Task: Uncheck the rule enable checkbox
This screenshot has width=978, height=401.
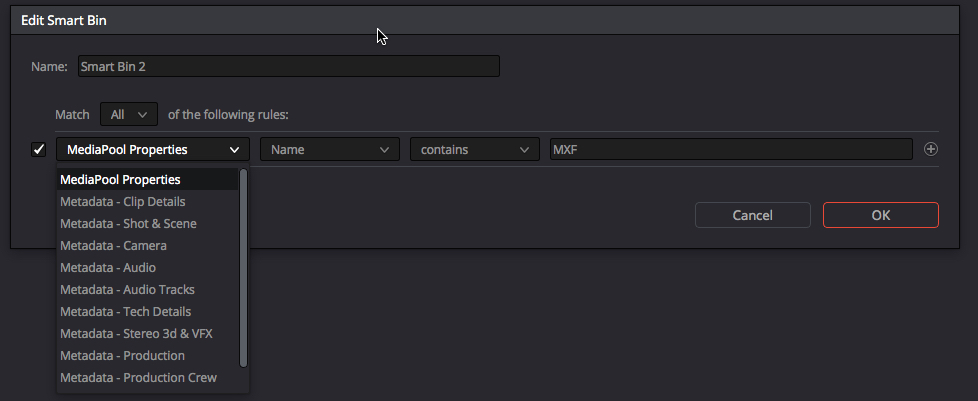Action: click(39, 150)
